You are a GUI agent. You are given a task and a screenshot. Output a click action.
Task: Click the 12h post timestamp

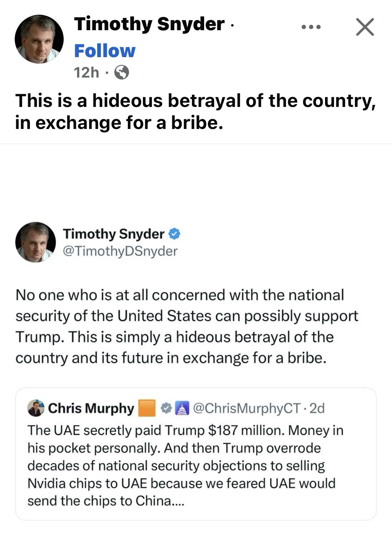(86, 73)
